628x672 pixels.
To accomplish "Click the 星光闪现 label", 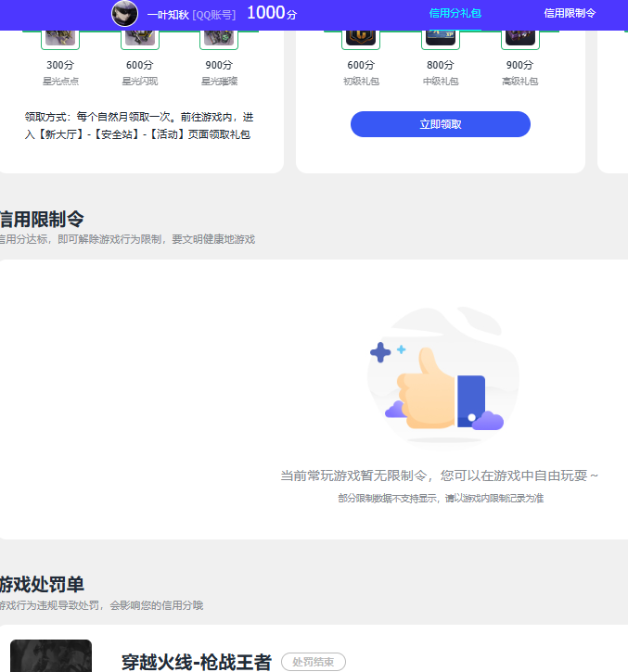I will (140, 81).
